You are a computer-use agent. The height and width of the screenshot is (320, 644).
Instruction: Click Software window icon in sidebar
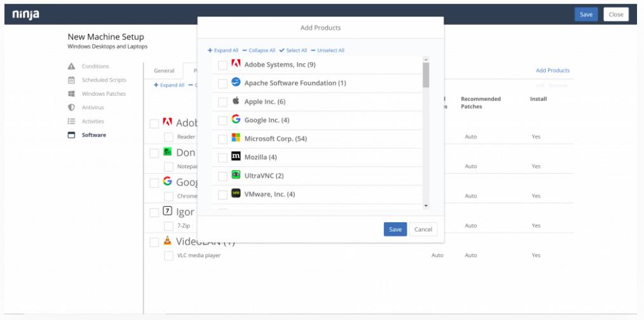tap(71, 135)
